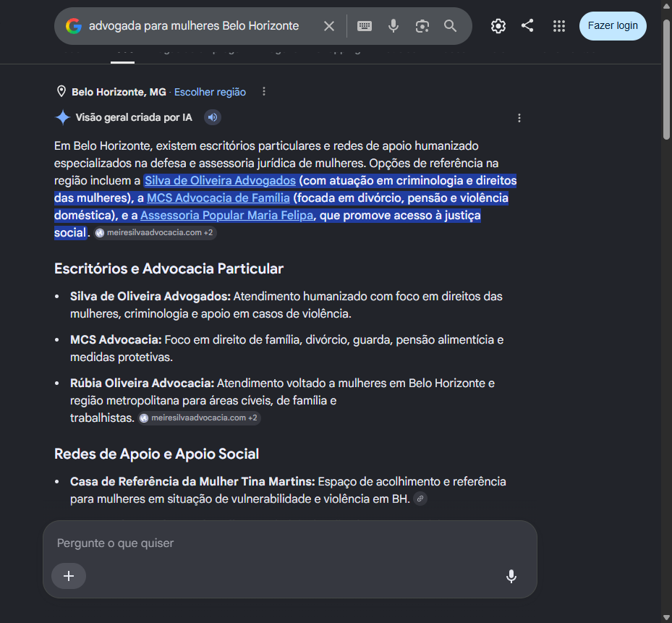Open Silva de Oliveira Advogados link
This screenshot has width=672, height=623.
(x=220, y=180)
